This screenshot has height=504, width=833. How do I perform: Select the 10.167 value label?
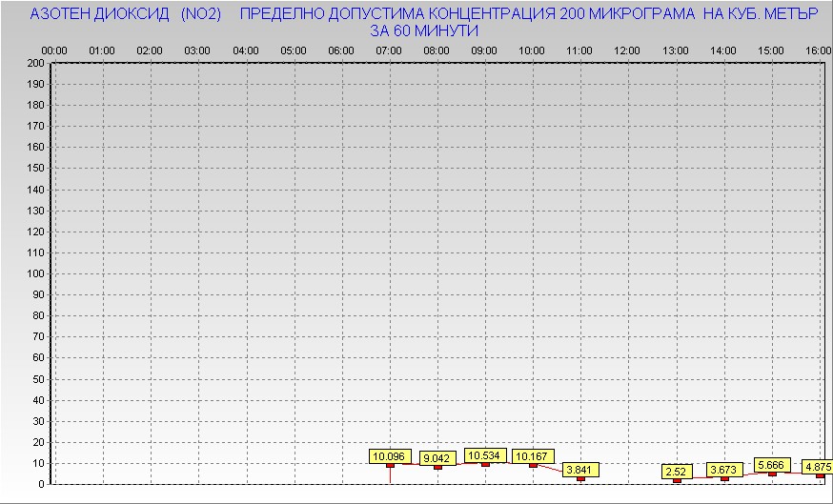tap(533, 456)
